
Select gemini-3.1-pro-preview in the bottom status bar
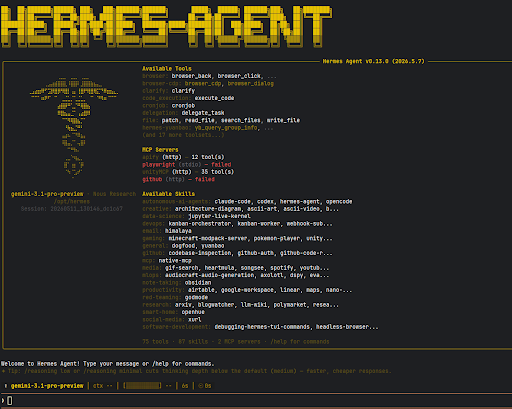(47, 386)
